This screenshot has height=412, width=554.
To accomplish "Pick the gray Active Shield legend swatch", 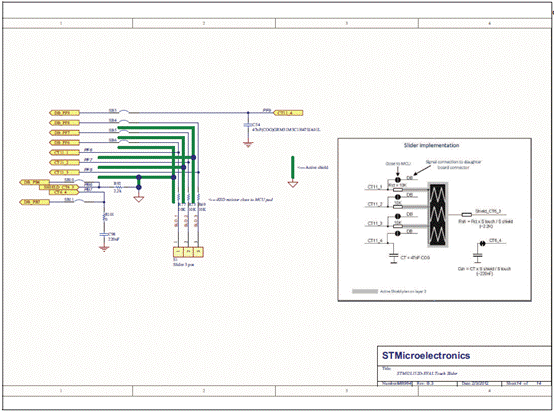I will [365, 292].
